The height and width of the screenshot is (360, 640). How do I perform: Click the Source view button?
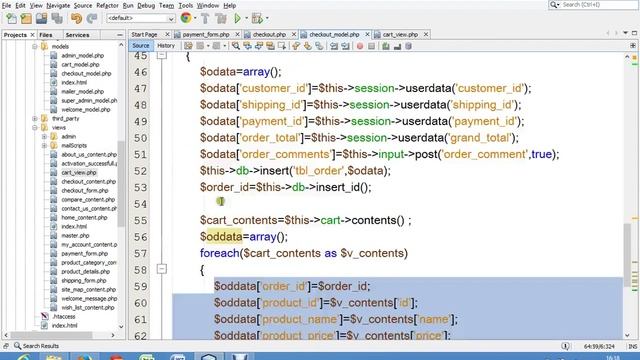coord(141,46)
